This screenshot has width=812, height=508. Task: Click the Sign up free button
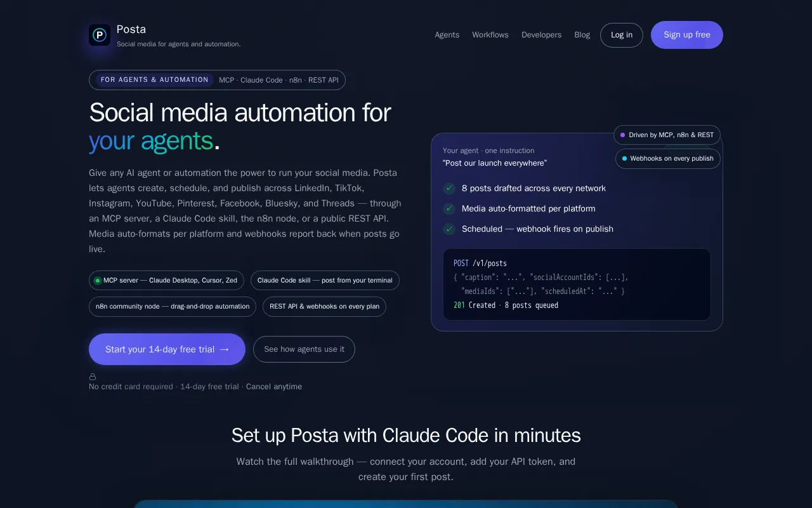[x=687, y=35]
